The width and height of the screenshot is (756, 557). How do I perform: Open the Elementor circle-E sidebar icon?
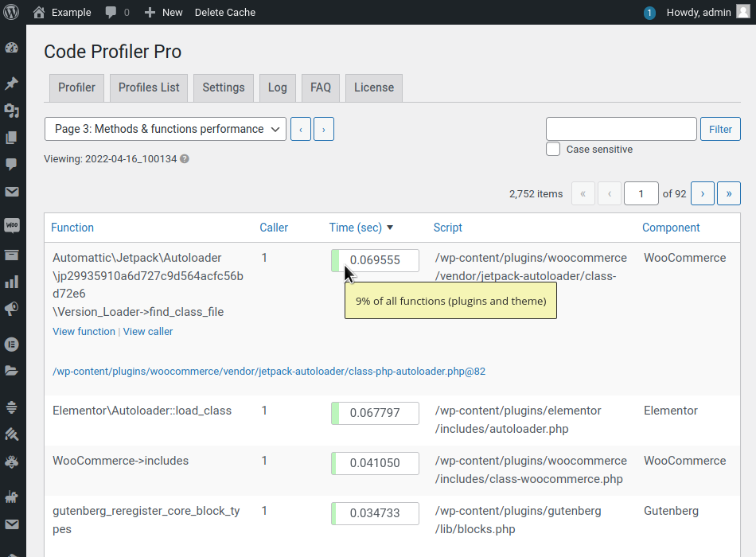click(x=12, y=345)
